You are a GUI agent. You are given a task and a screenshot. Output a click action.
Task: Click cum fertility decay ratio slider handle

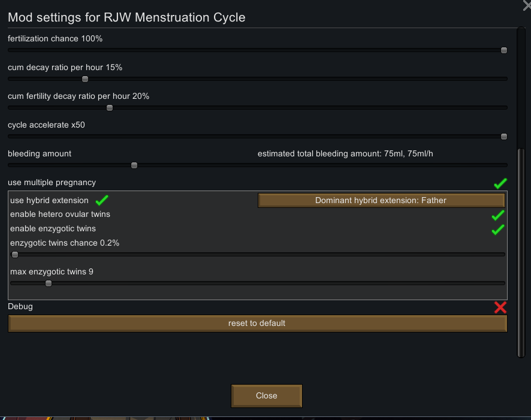click(110, 108)
